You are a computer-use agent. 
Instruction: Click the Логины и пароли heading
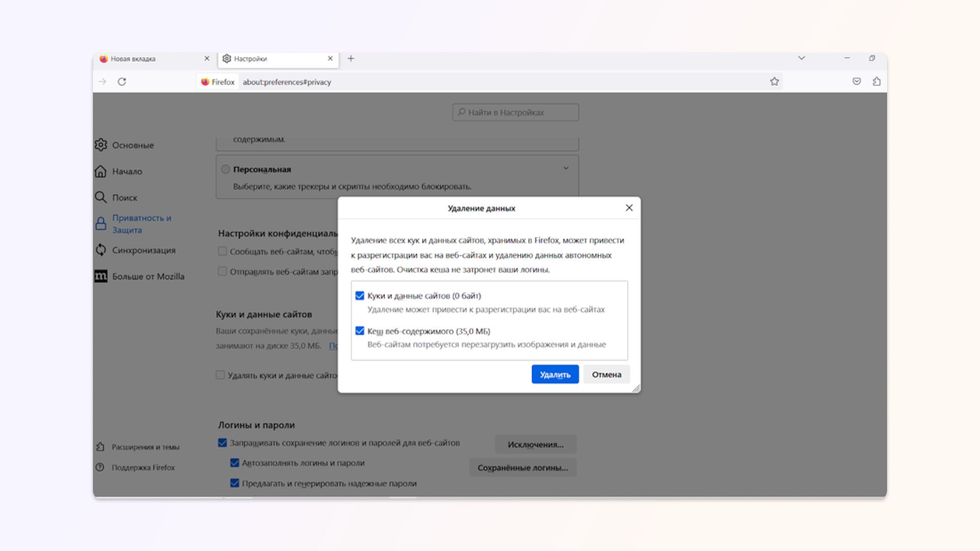[256, 425]
